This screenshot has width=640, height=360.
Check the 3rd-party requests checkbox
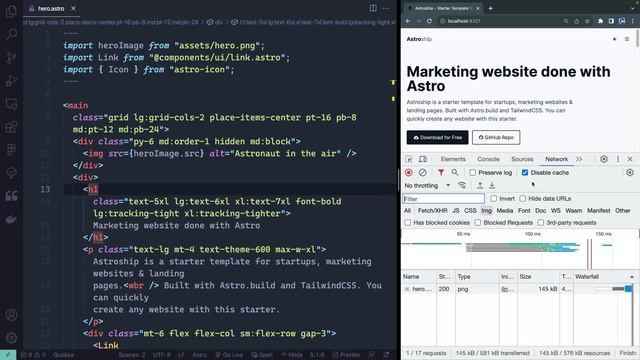540,222
